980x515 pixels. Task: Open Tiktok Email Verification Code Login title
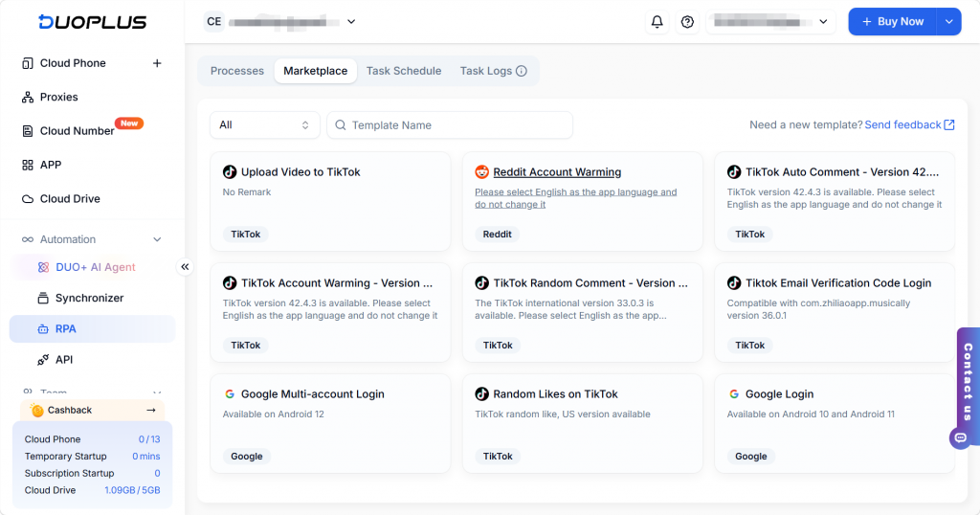pyautogui.click(x=838, y=283)
